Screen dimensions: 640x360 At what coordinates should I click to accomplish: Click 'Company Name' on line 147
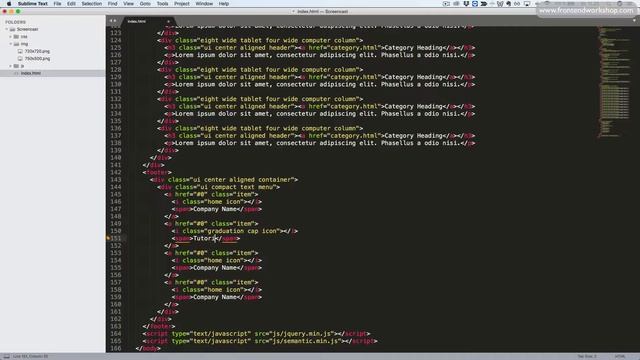215,209
